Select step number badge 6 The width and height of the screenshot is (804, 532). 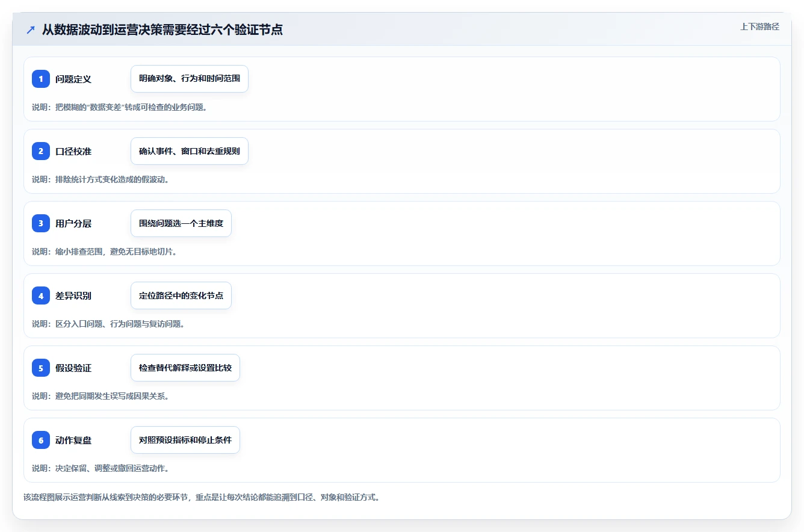click(41, 440)
